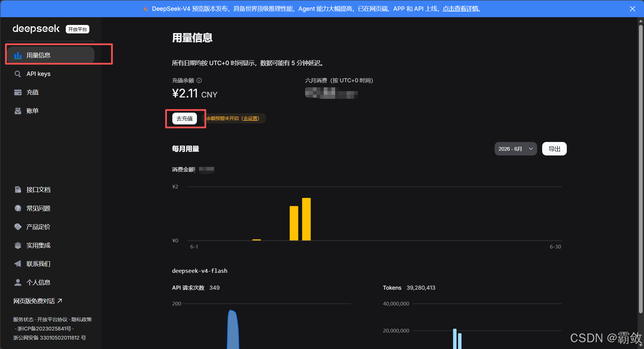Open 联系我们 in the sidebar
The image size is (644, 349).
coord(50,264)
